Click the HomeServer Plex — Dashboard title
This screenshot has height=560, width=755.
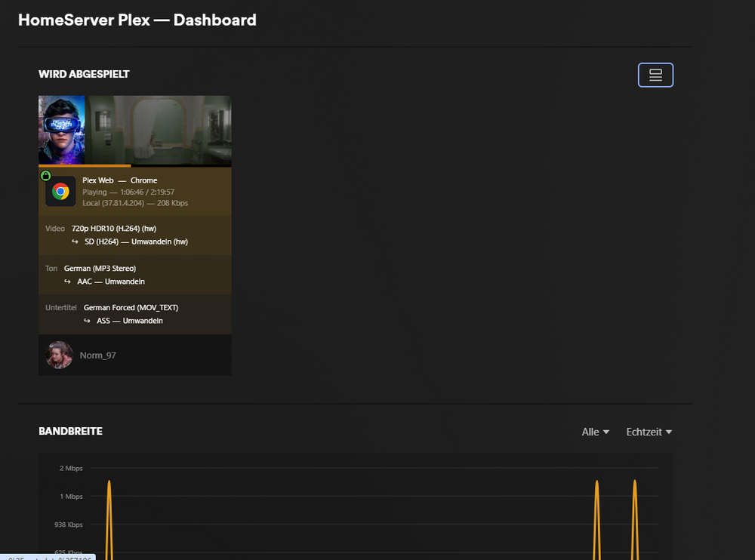pyautogui.click(x=137, y=20)
